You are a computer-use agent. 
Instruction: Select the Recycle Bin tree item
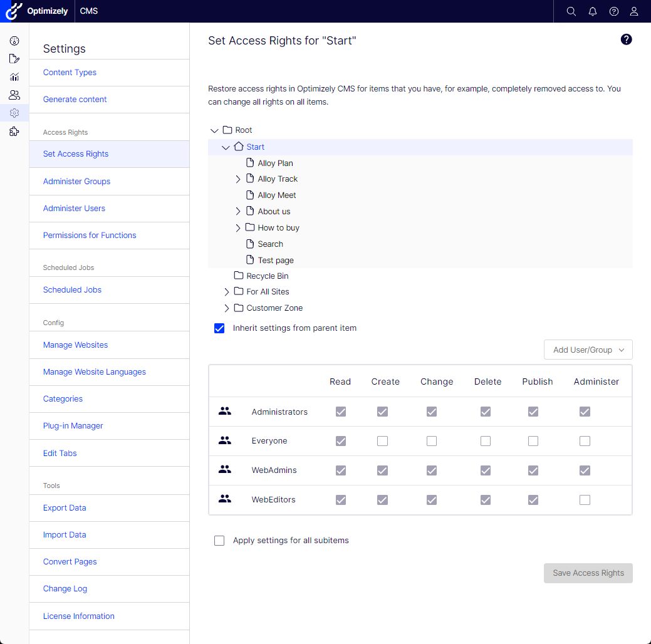pos(267,276)
